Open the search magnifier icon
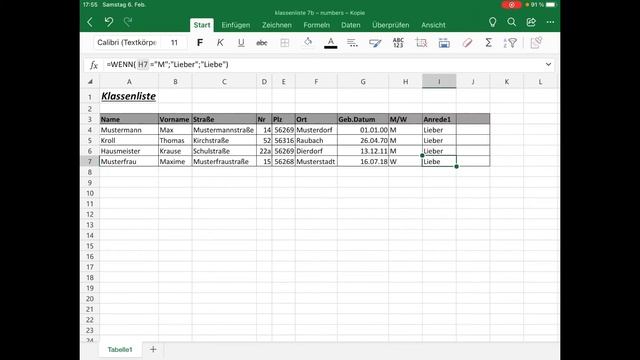Screen dimensions: 640x360 pyautogui.click(x=511, y=22)
